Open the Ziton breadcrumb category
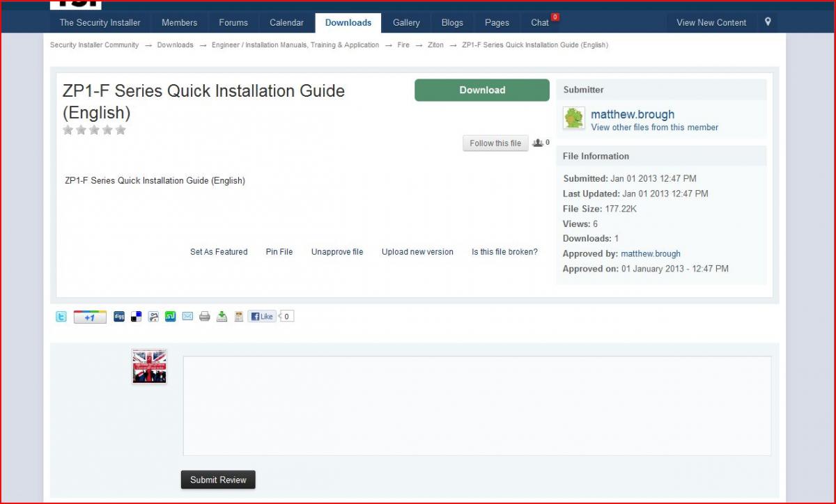The image size is (836, 504). pyautogui.click(x=435, y=45)
